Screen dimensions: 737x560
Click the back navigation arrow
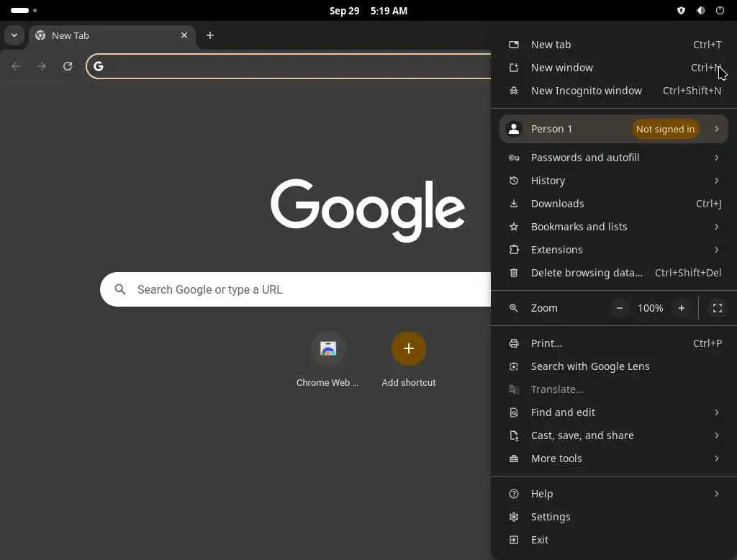point(16,66)
